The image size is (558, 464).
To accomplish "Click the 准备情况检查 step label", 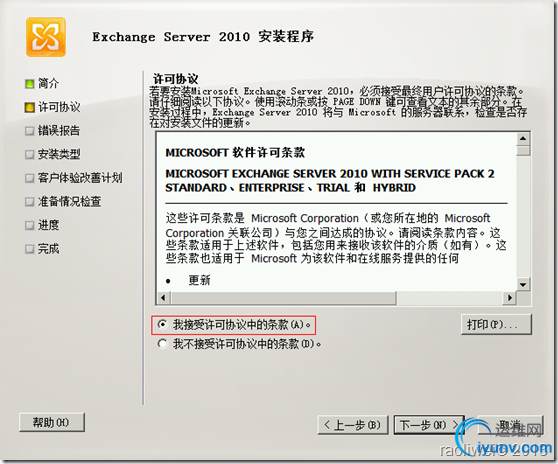I will coord(70,202).
